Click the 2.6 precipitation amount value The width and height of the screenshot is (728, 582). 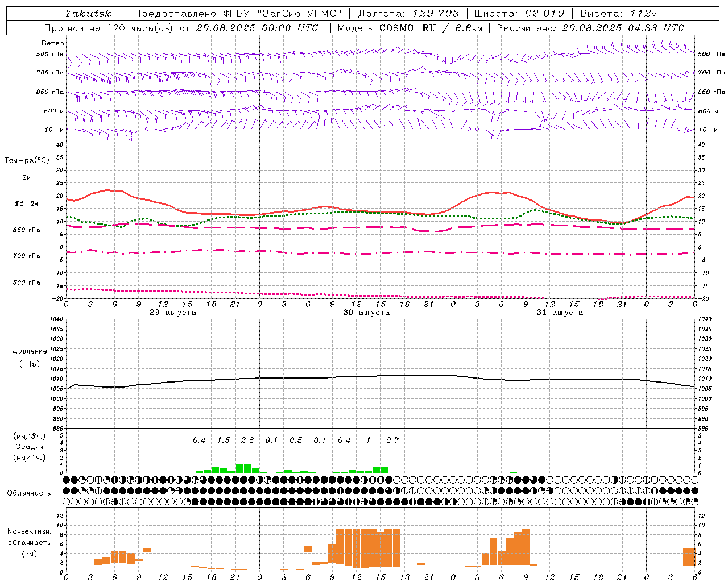click(247, 440)
